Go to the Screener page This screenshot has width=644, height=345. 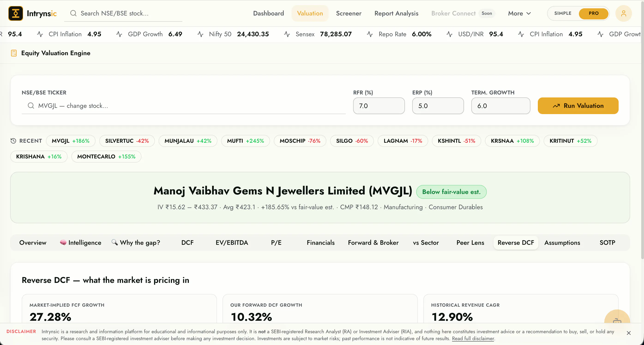tap(349, 13)
